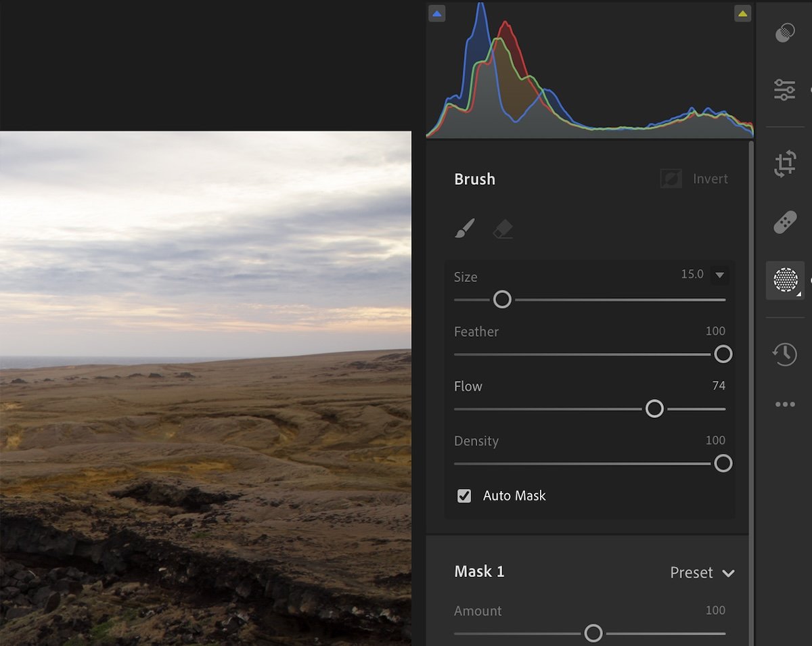Open the Crop & Rotate tool

pyautogui.click(x=784, y=163)
